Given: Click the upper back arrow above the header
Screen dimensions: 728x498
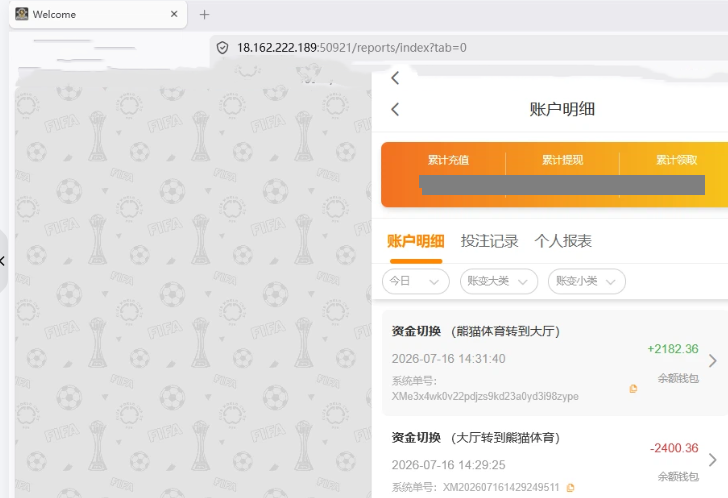Looking at the screenshot, I should pos(395,78).
